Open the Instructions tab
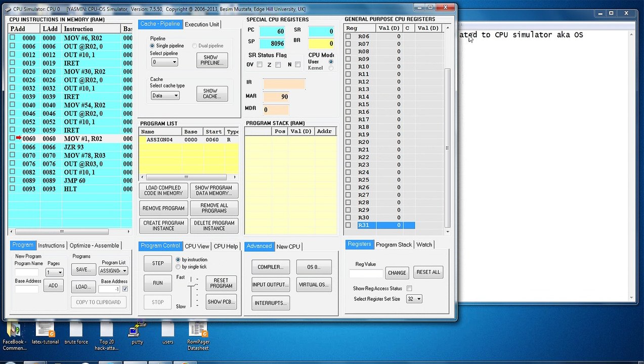Screen dimensions: 644x364 52,246
